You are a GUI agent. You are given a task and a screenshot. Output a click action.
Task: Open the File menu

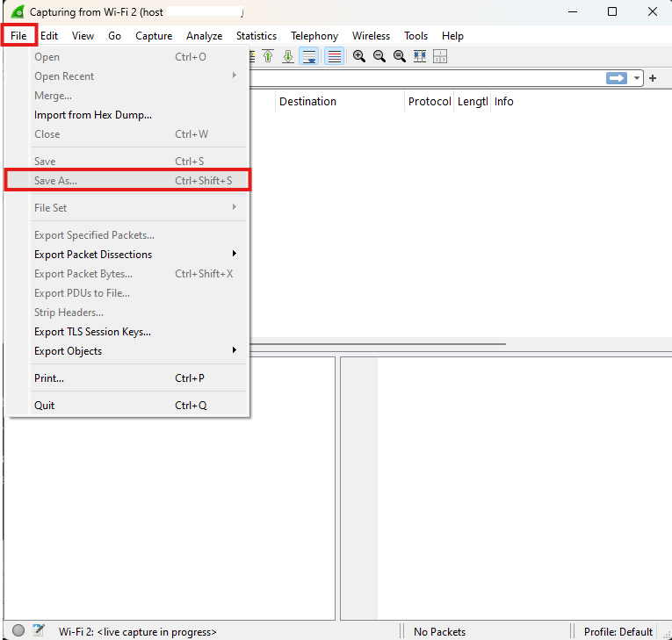(18, 35)
